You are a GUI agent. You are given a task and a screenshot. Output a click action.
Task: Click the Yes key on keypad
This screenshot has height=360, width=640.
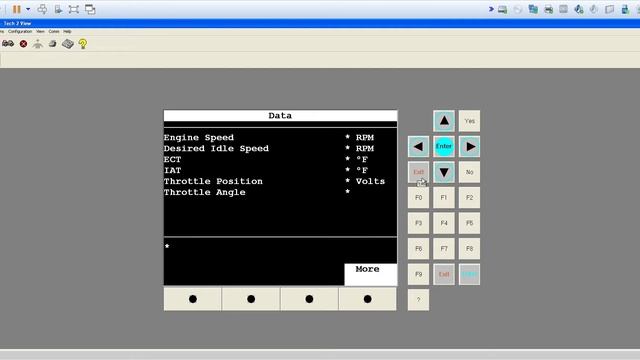(469, 121)
